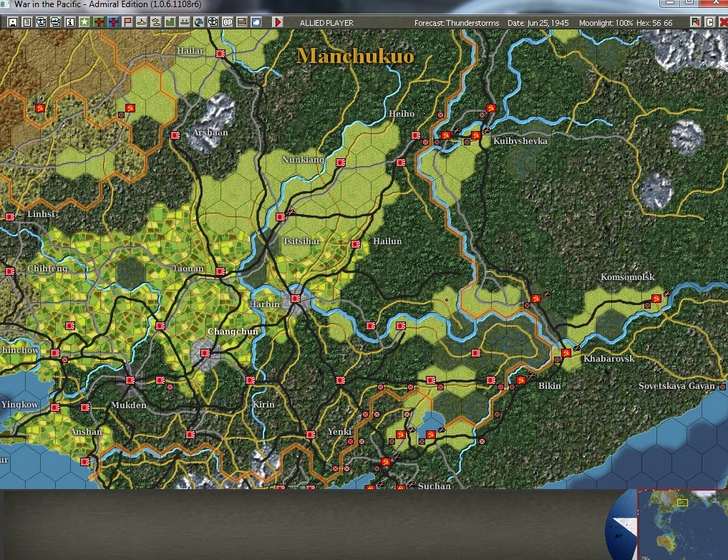Click the 'C' toolbar button

point(709,21)
